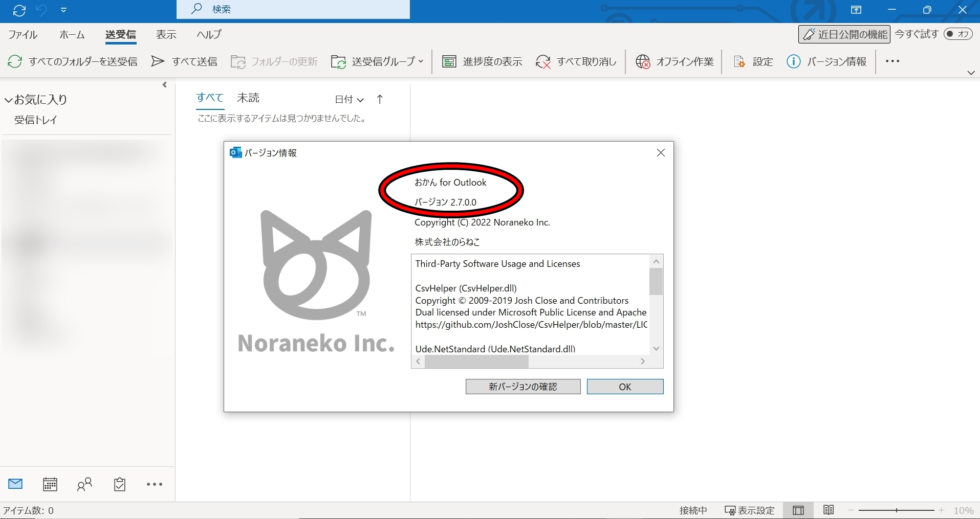Switch to reading view icon
Viewport: 980px width, 519px height.
tap(829, 510)
